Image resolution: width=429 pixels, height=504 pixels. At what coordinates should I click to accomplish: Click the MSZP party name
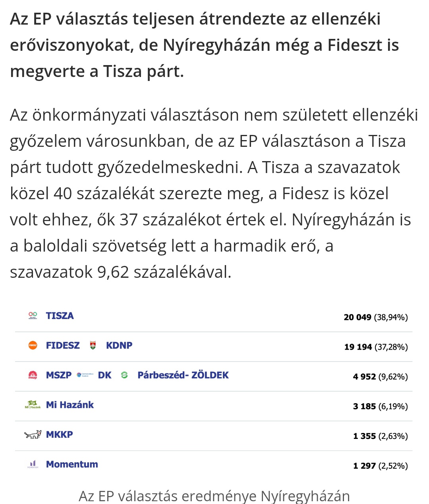click(x=59, y=375)
